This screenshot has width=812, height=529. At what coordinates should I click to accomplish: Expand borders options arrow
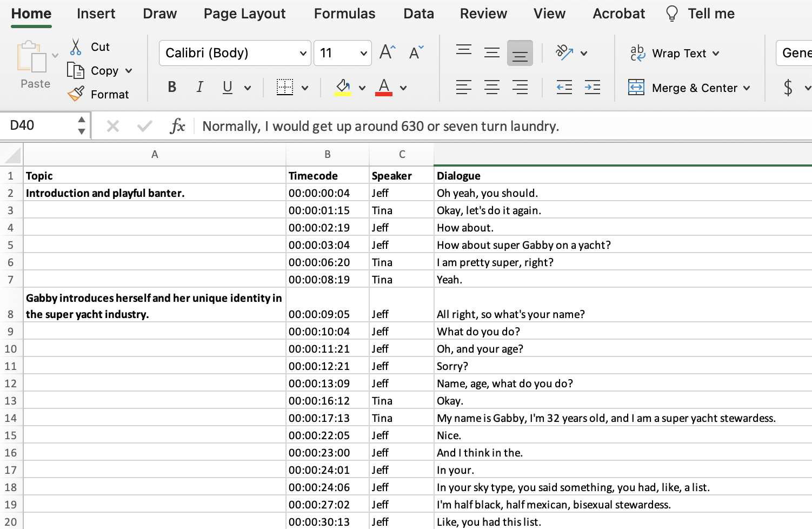[x=305, y=88]
